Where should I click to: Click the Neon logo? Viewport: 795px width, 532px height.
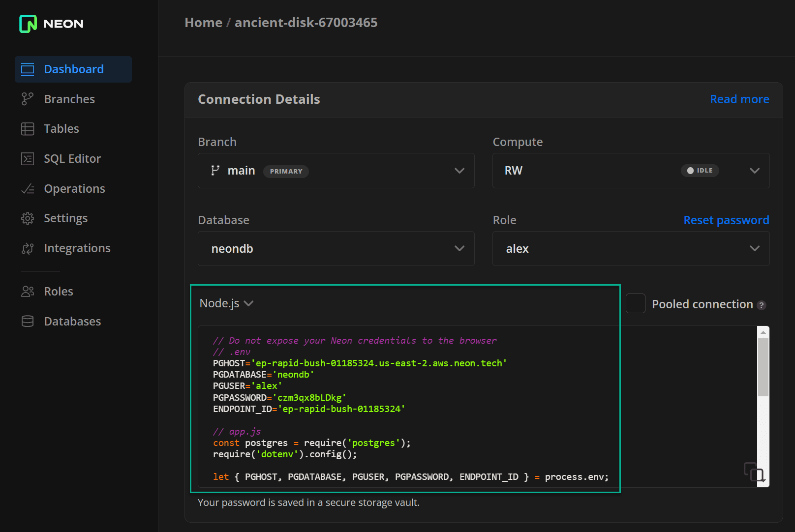[x=51, y=23]
